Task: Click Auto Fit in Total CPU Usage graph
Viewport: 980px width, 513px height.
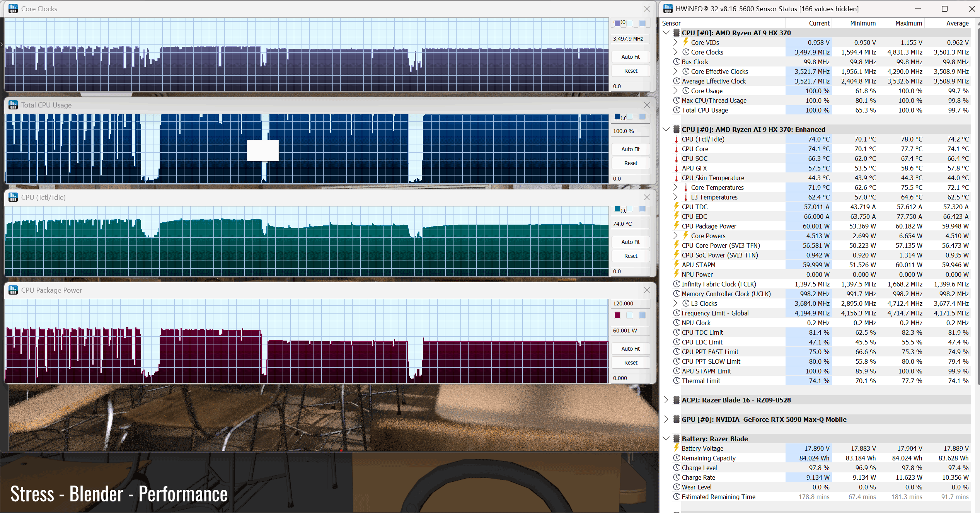Action: click(631, 149)
